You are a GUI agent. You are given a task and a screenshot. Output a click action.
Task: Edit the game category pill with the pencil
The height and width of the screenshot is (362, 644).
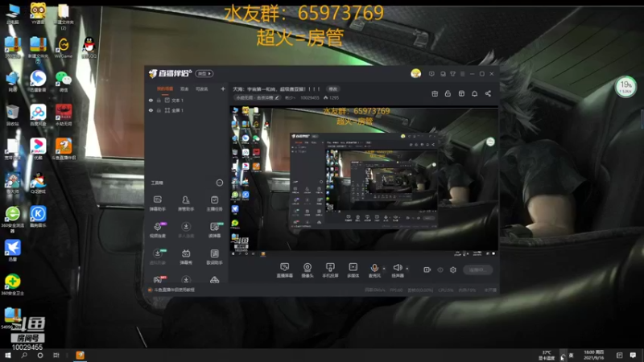coord(257,97)
